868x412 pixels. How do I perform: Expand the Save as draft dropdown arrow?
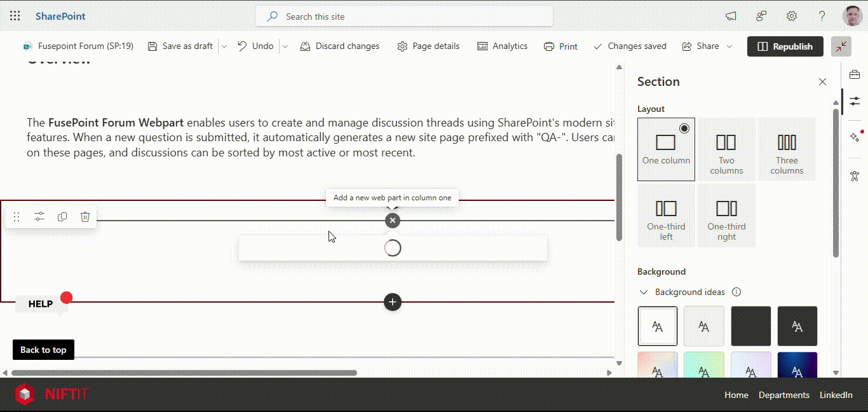pos(224,46)
